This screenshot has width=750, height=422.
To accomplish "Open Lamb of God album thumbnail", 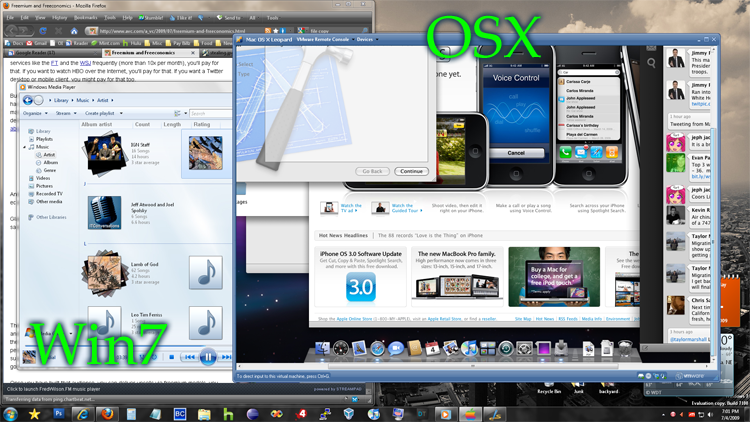I will (x=103, y=273).
